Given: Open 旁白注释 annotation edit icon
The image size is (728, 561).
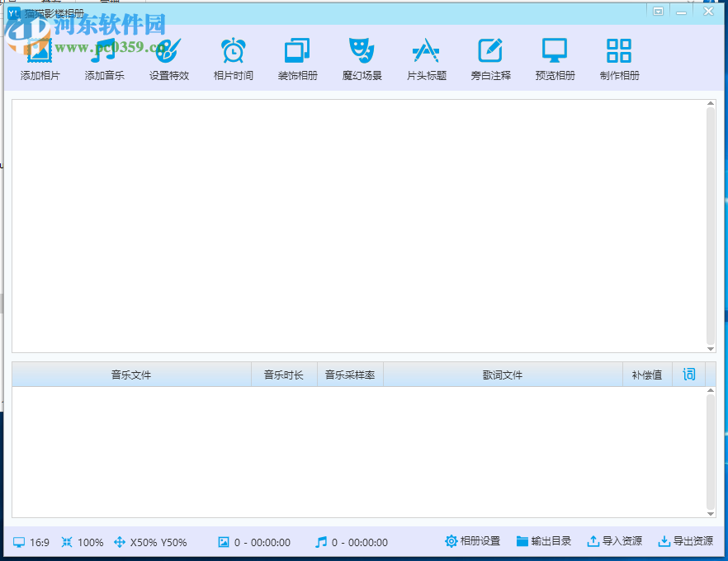Looking at the screenshot, I should tap(490, 50).
